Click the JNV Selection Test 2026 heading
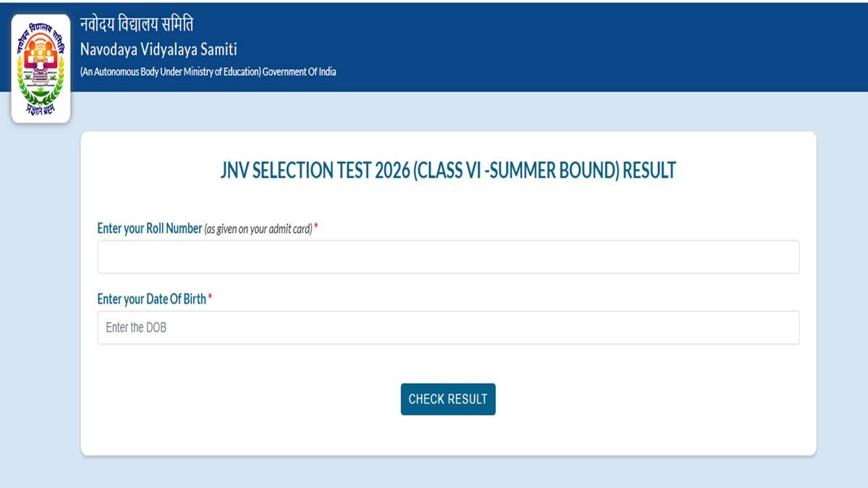The height and width of the screenshot is (488, 868). coord(448,171)
